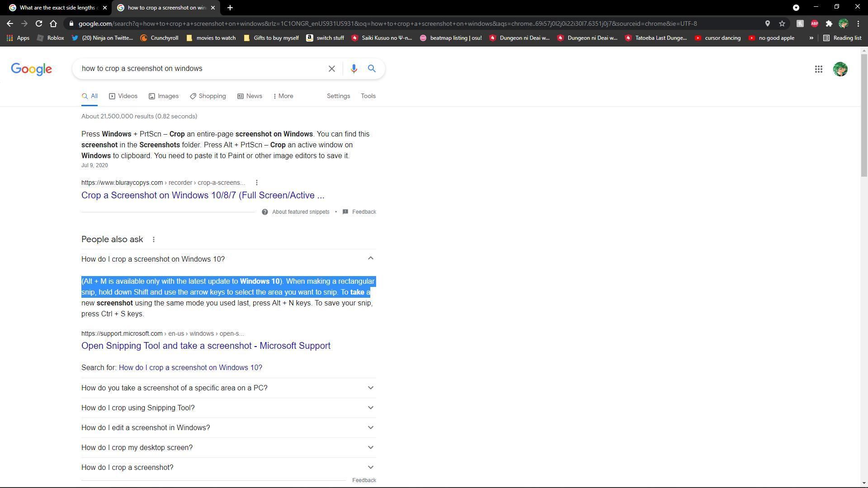The image size is (868, 488).
Task: Open the three-dot menu beside bluraycopys result
Action: tap(257, 183)
